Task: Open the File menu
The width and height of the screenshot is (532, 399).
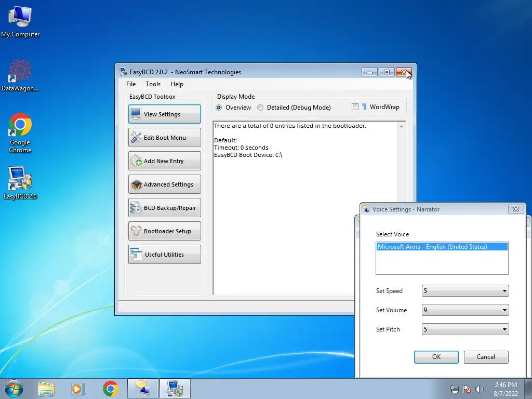Action: click(131, 84)
